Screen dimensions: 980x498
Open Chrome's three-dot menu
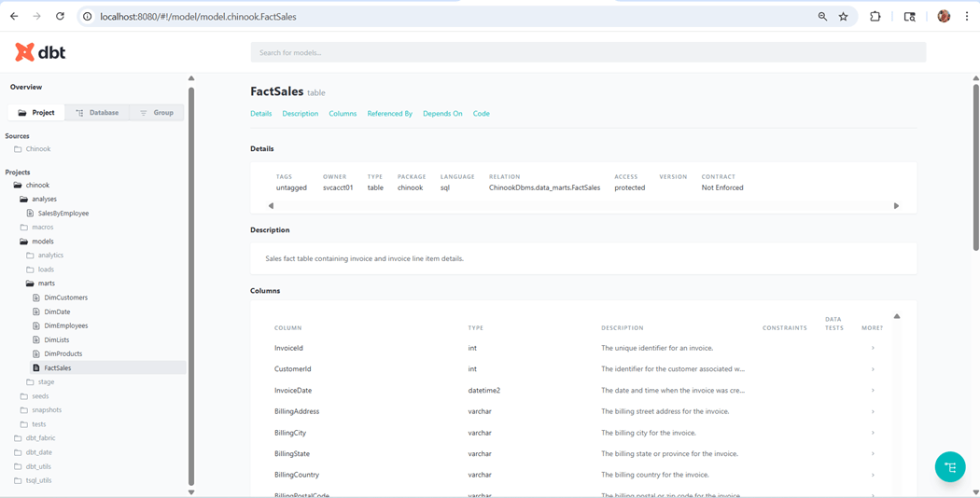coord(966,17)
